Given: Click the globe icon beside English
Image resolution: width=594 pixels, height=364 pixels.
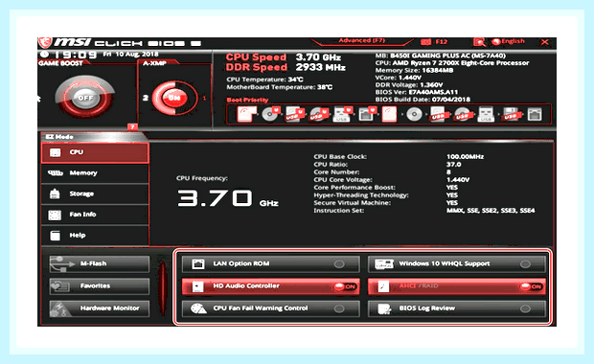Looking at the screenshot, I should pyautogui.click(x=495, y=41).
